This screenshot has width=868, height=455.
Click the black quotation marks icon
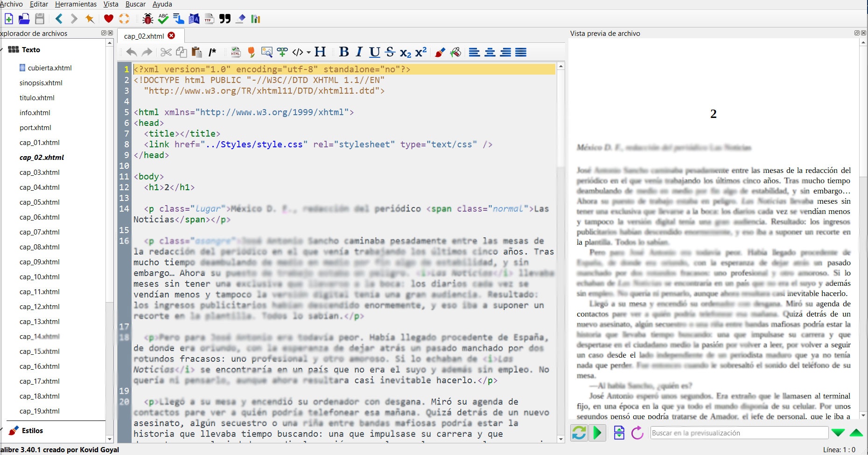pyautogui.click(x=225, y=19)
